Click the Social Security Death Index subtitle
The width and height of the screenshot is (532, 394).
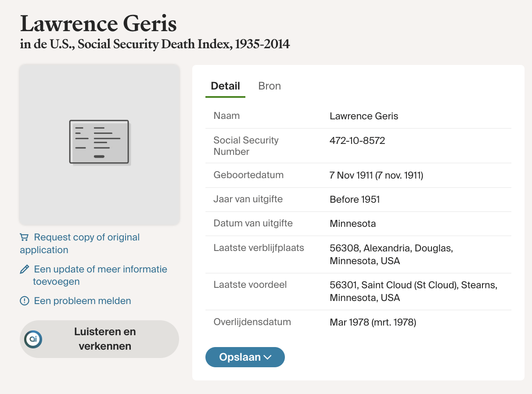pos(155,44)
